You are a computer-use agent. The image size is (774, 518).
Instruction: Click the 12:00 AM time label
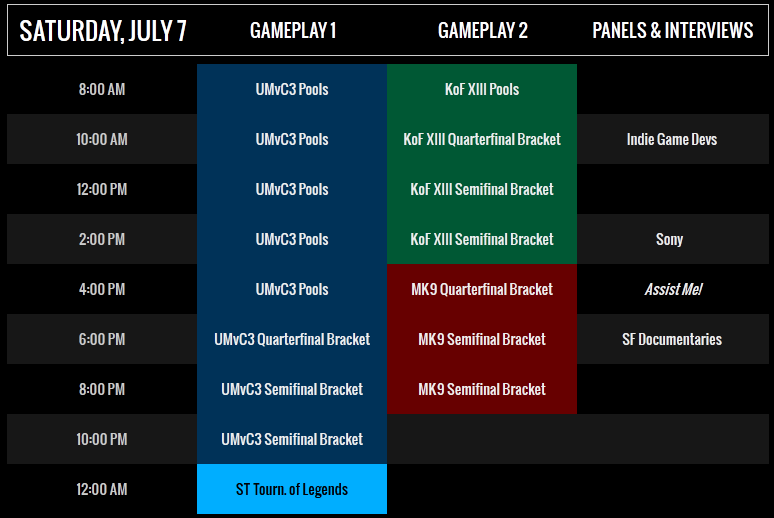pyautogui.click(x=102, y=489)
